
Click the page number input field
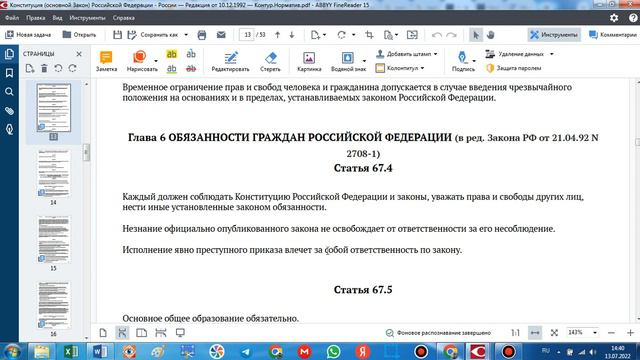click(247, 35)
